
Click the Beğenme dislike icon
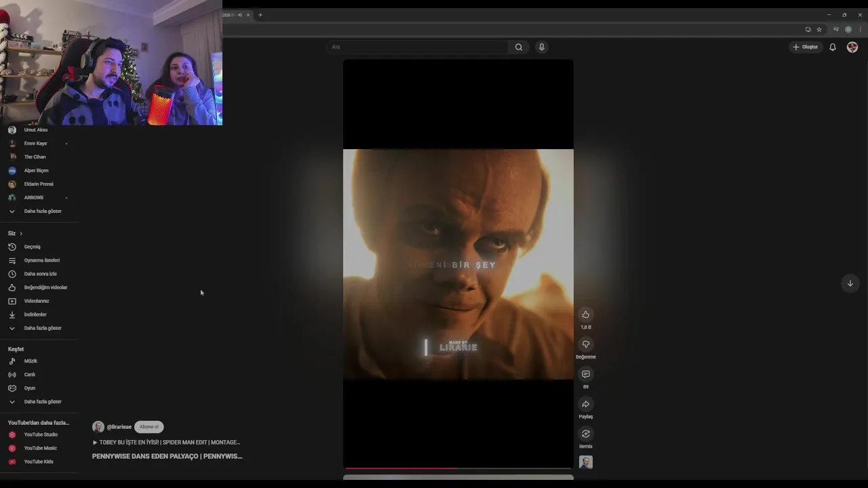(586, 344)
